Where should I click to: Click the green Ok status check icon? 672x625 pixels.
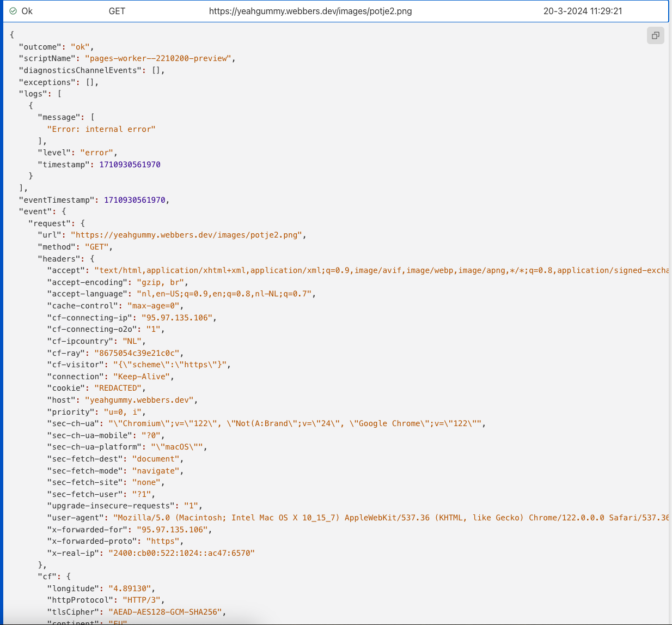(12, 10)
